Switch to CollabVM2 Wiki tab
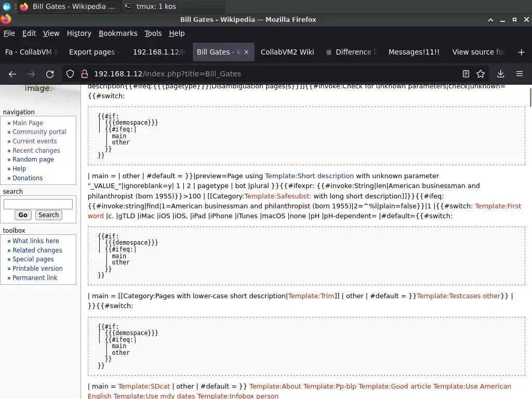Screen dimensions: 532x399 click(x=287, y=52)
